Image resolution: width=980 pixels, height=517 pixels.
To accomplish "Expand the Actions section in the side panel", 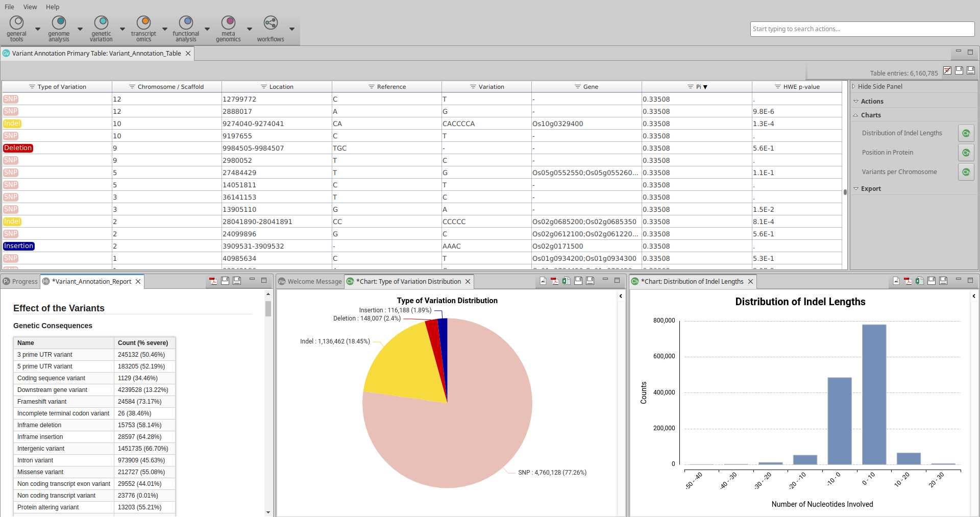I will (x=856, y=101).
